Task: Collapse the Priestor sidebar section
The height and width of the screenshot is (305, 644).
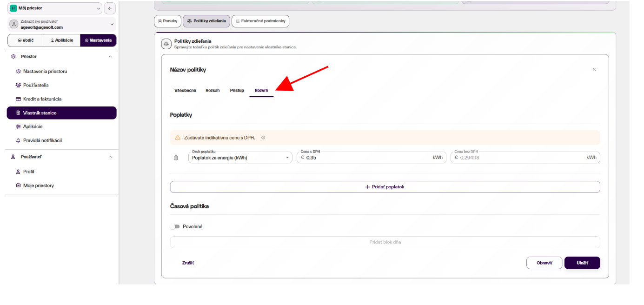Action: (x=110, y=56)
